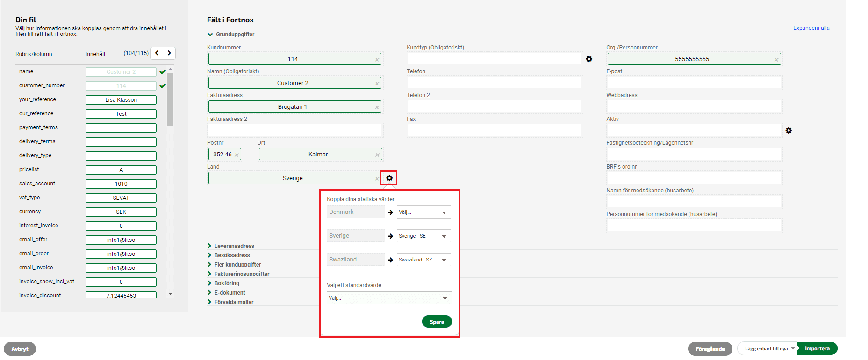Viewport: 868px width, 360px height.
Task: Select email_offer value info1@li.so
Action: [x=121, y=240]
